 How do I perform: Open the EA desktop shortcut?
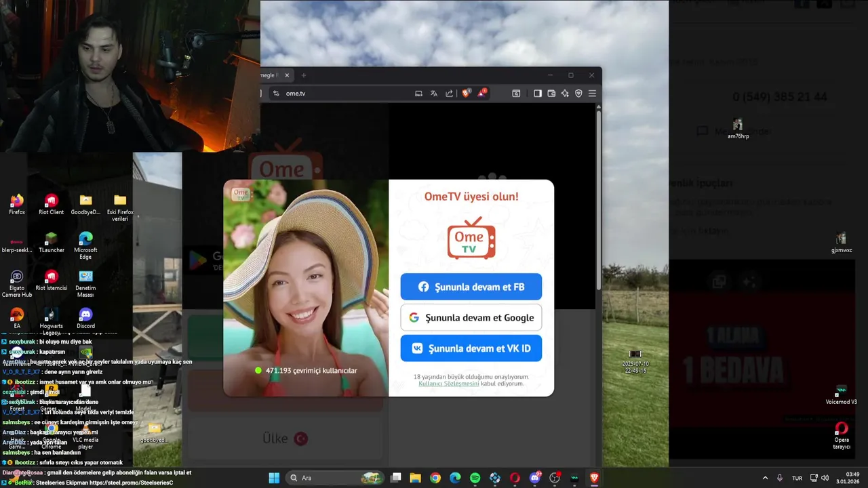[17, 319]
